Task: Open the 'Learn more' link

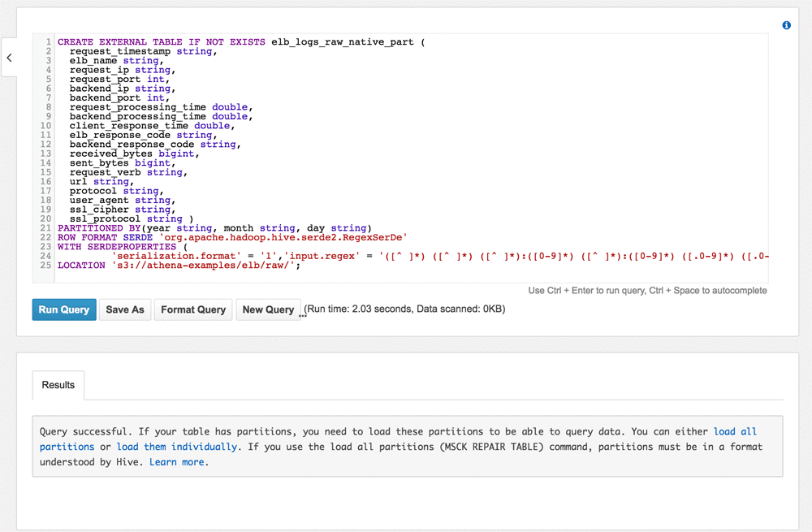Action: (176, 462)
